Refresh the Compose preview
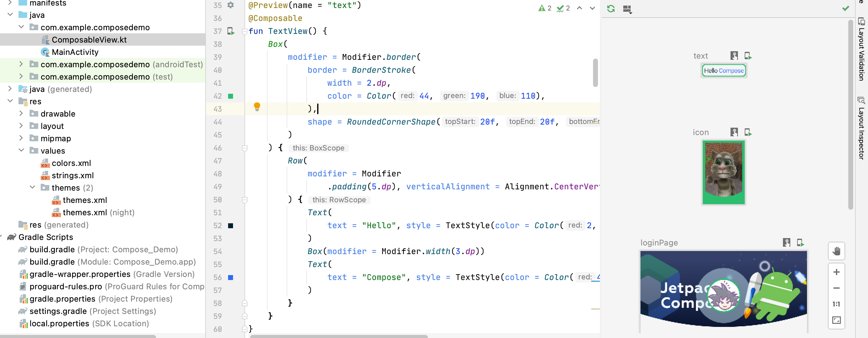The width and height of the screenshot is (868, 338). click(611, 9)
